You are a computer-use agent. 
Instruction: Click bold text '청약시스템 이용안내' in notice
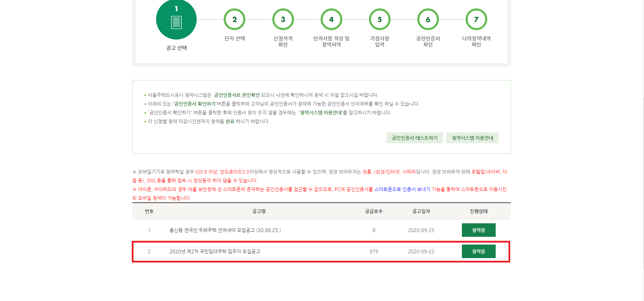(x=321, y=112)
